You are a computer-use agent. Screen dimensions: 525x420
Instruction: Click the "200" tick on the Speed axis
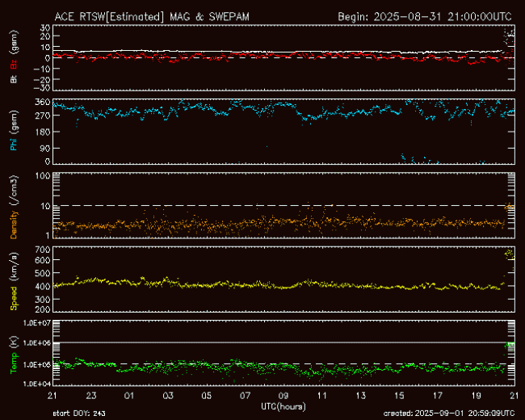pyautogui.click(x=43, y=309)
